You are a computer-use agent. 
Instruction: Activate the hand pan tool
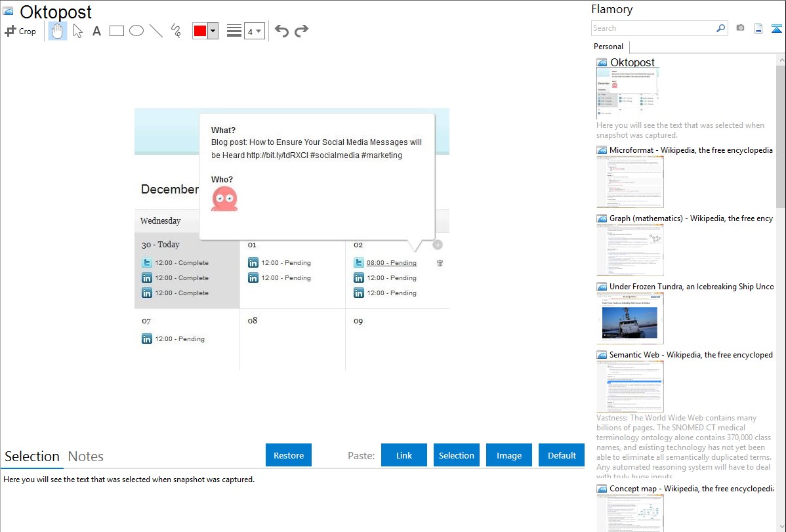pos(57,31)
